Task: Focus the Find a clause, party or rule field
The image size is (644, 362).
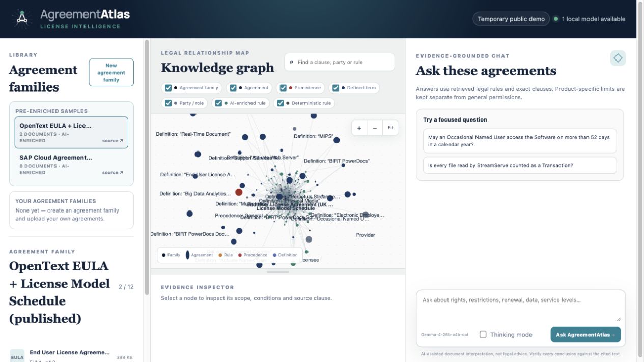Action: (x=340, y=62)
